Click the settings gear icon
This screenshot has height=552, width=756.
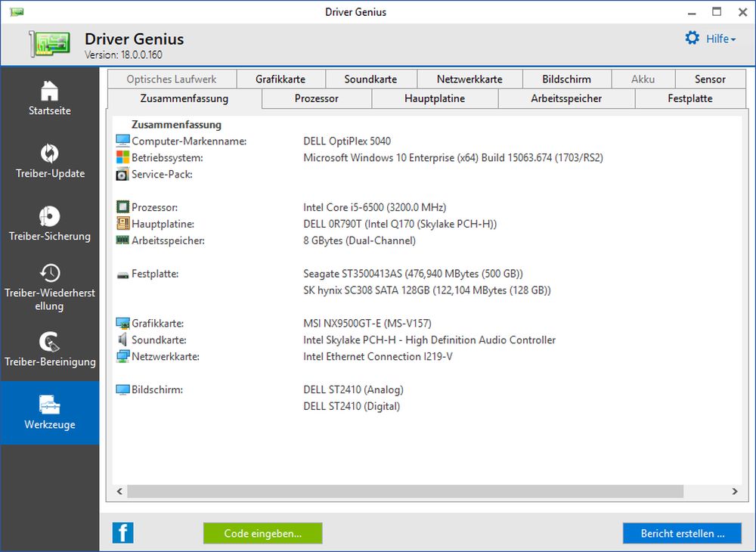click(692, 38)
